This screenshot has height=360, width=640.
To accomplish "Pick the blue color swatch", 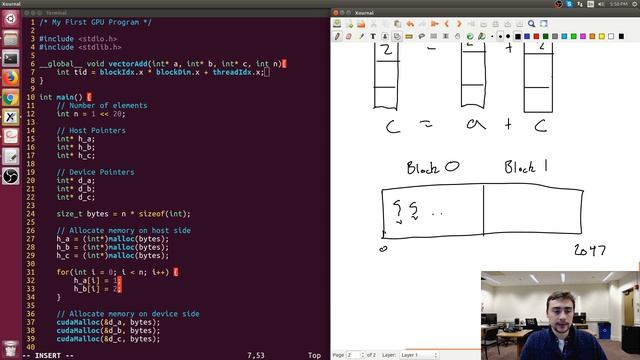I will pyautogui.click(x=527, y=36).
